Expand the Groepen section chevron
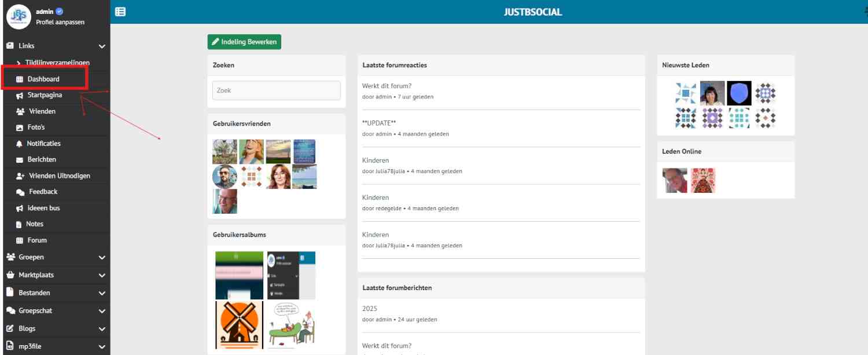The image size is (868, 355). pyautogui.click(x=102, y=258)
